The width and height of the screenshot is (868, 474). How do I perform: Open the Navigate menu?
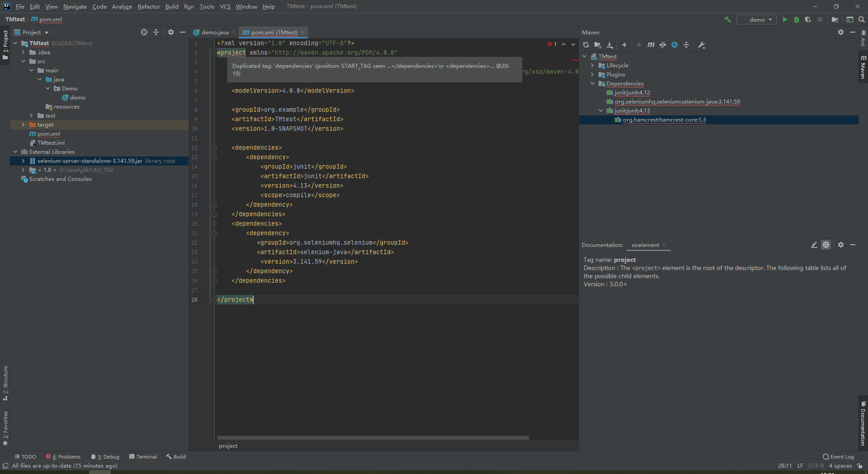[x=75, y=6]
